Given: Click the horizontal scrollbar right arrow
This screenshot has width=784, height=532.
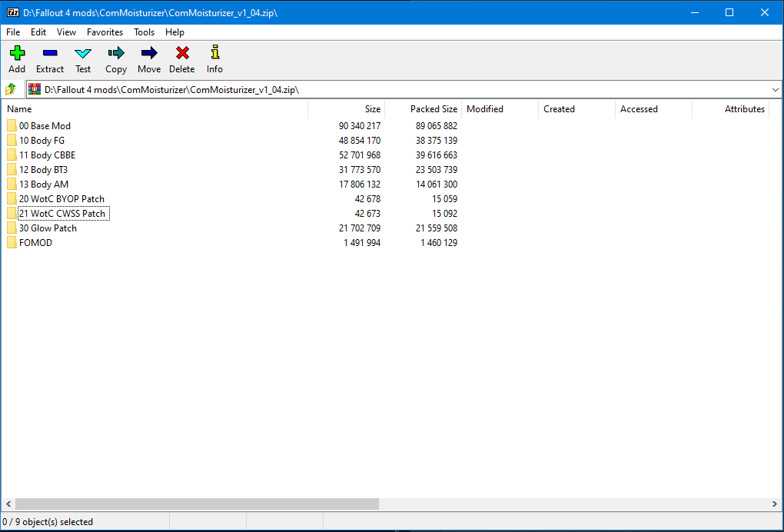Looking at the screenshot, I should [x=776, y=504].
